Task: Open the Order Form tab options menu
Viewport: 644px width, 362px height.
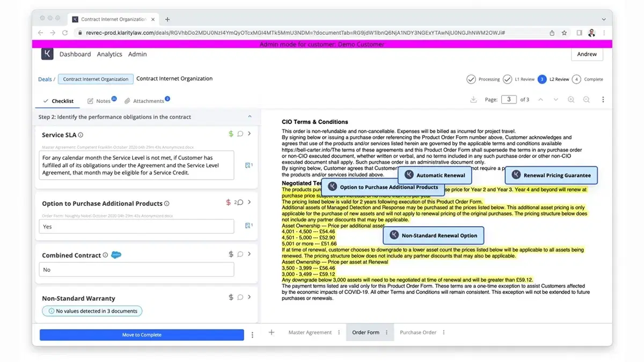Action: click(386, 333)
